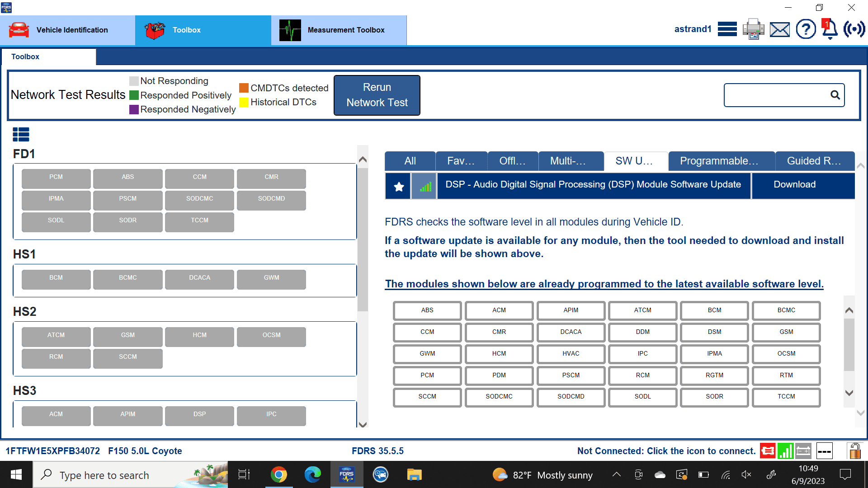This screenshot has width=868, height=488.
Task: Open the hamburger menu icon beside astrand1
Action: point(727,29)
